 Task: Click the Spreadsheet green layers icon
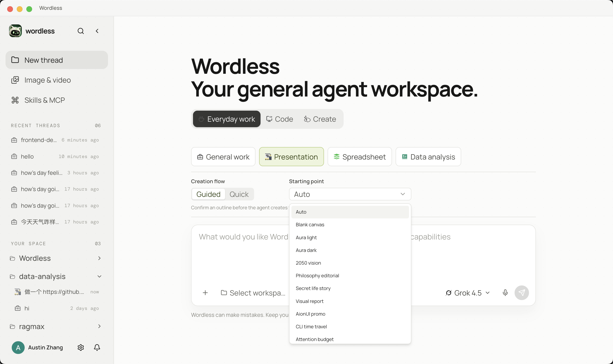[337, 156]
